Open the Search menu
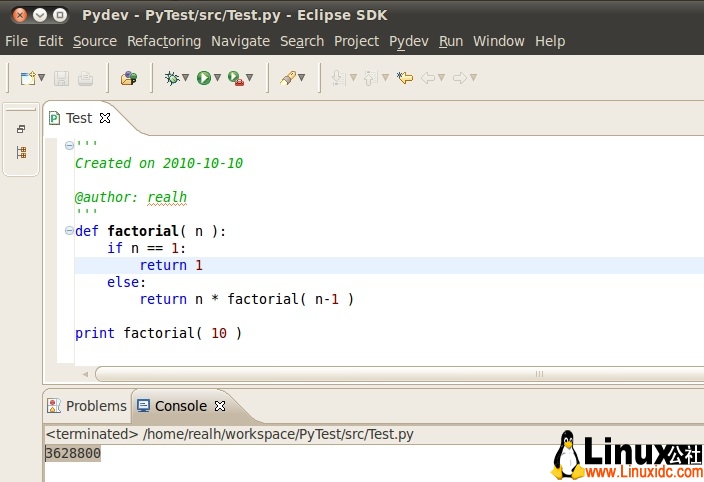Screen dimensions: 704x482 click(x=302, y=41)
